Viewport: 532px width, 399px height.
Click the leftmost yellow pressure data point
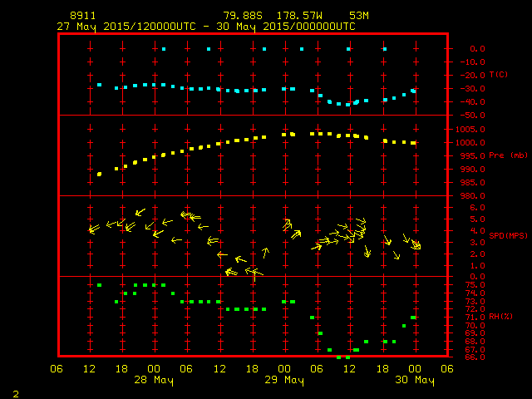coord(100,175)
